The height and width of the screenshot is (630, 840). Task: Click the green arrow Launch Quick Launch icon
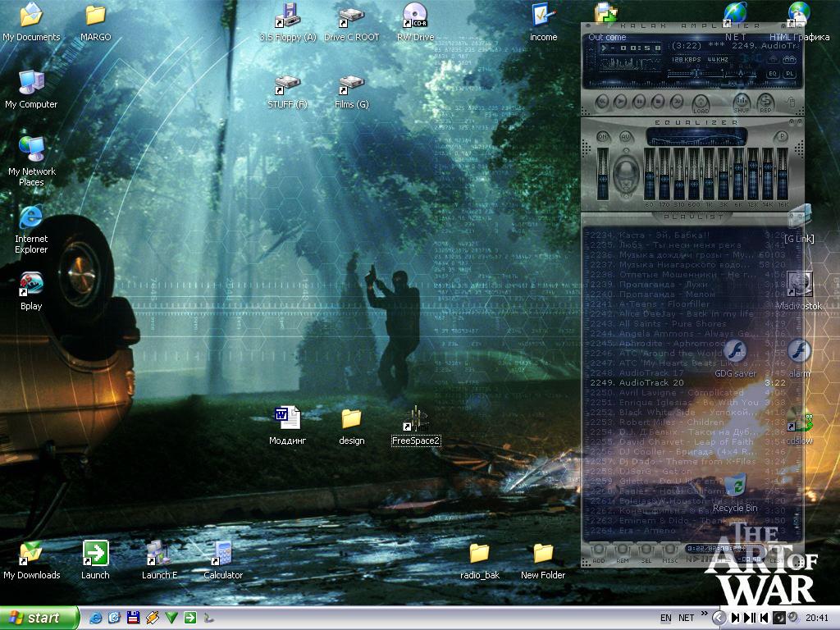[x=190, y=618]
